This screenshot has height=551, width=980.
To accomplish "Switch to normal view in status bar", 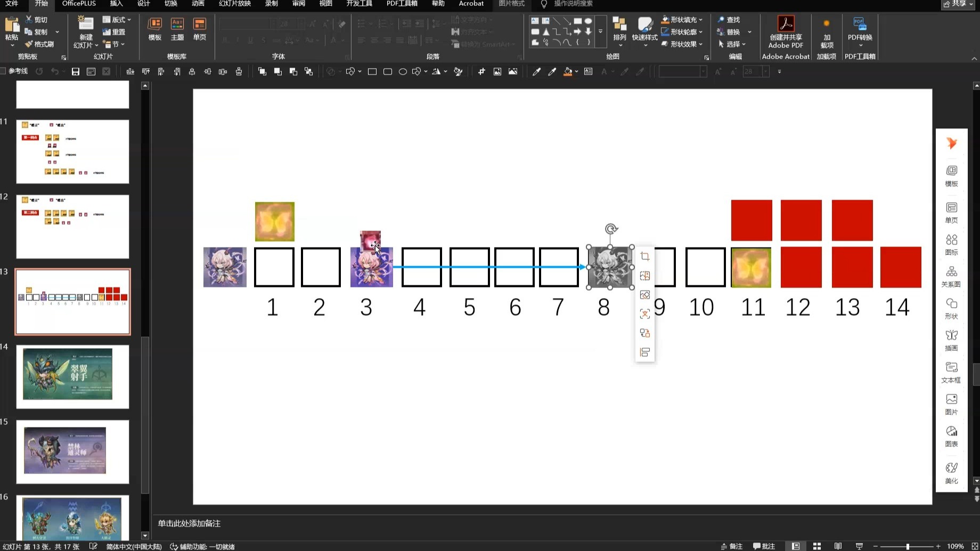I will tap(795, 546).
